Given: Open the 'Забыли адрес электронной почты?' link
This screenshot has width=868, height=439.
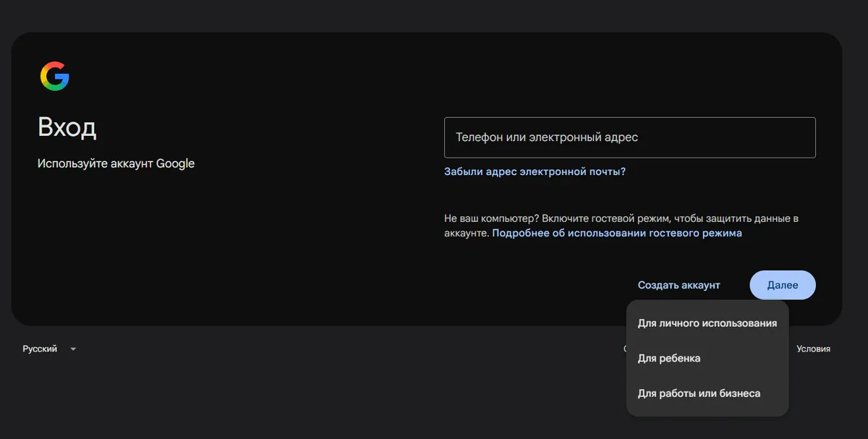Looking at the screenshot, I should point(535,171).
